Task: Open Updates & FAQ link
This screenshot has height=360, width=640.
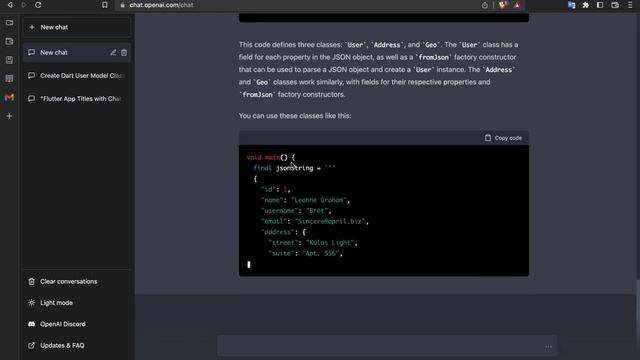Action: pos(77,345)
